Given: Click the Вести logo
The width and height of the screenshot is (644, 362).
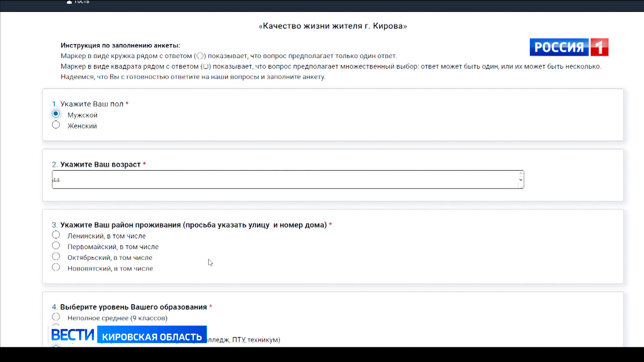Looking at the screenshot, I should click(x=72, y=335).
